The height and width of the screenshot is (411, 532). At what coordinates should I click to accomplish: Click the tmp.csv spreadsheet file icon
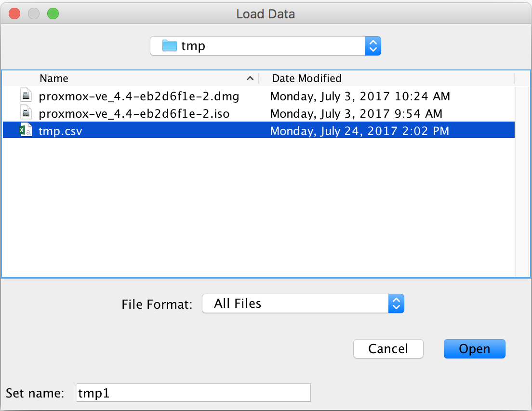[x=26, y=130]
